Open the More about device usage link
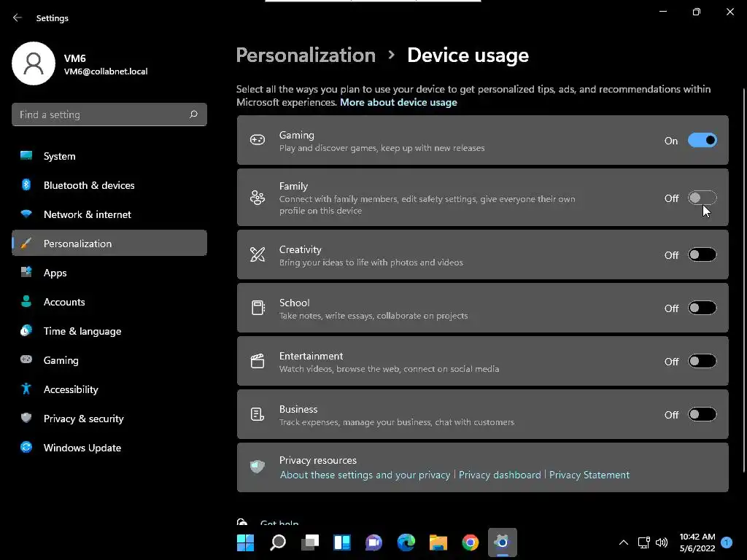Image resolution: width=747 pixels, height=560 pixels. tap(398, 103)
